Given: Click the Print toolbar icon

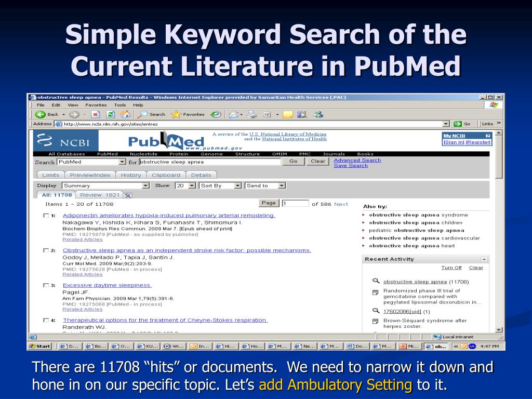Looking at the screenshot, I should pyautogui.click(x=252, y=115).
